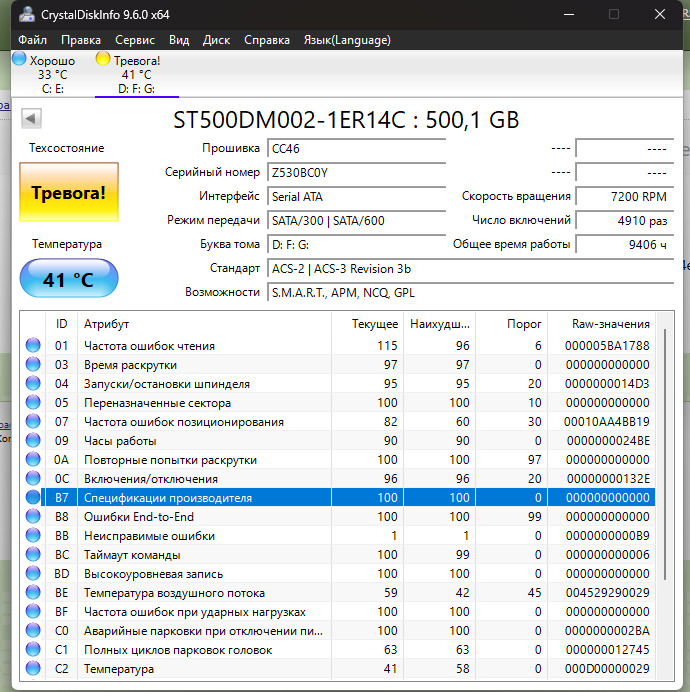Screen dimensions: 690x692
Task: Click status orb beside Неисправимые ошибки row
Action: pyautogui.click(x=34, y=536)
